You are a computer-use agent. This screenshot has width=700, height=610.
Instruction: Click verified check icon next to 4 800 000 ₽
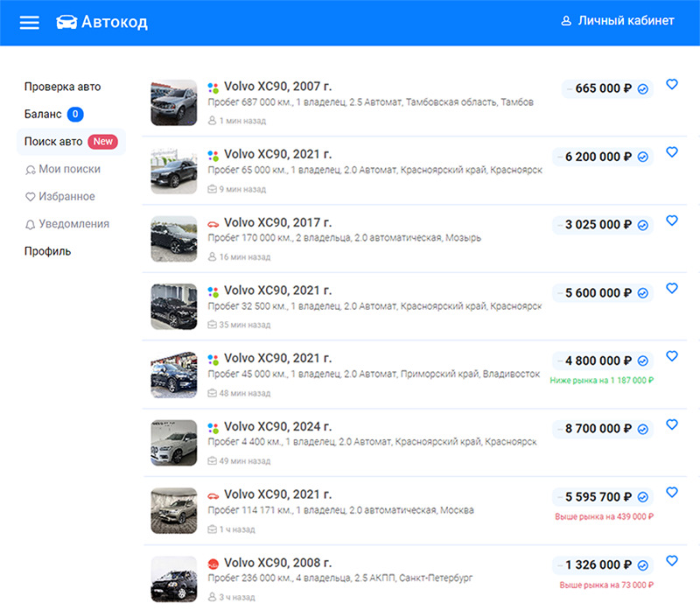point(643,361)
